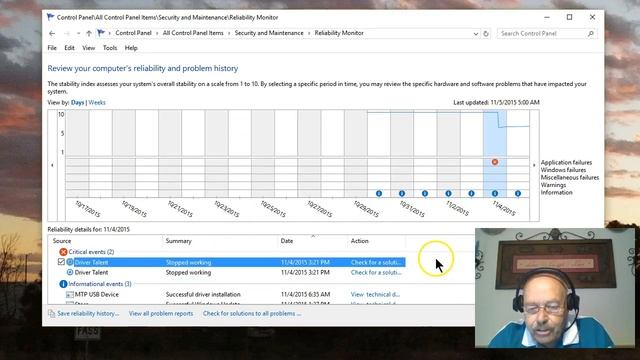Click the search magnifier icon
The image size is (640, 360).
pyautogui.click(x=591, y=33)
